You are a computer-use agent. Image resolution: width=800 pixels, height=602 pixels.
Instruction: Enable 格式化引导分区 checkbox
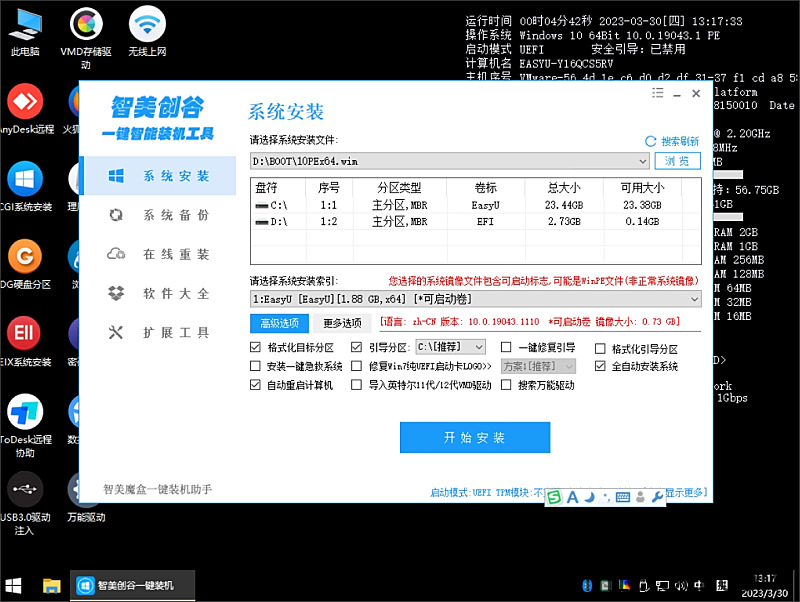pos(601,349)
